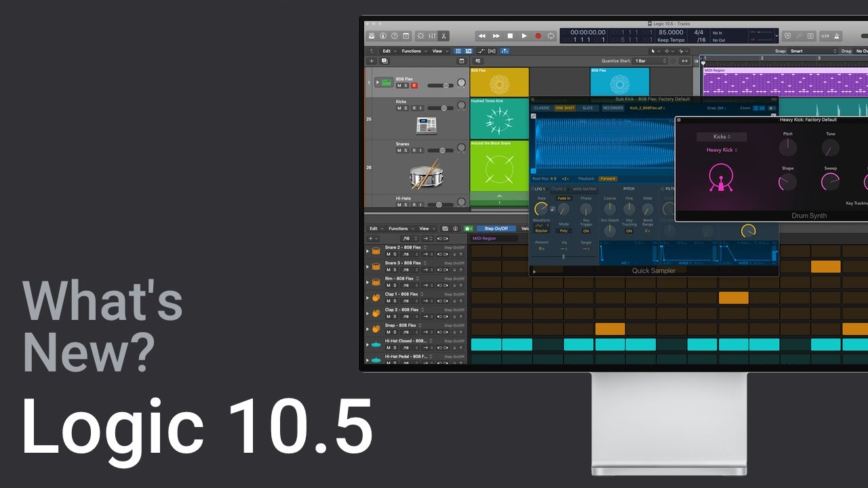Image resolution: width=868 pixels, height=488 pixels.
Task: Solo the 808 Flex track
Action: click(x=406, y=85)
